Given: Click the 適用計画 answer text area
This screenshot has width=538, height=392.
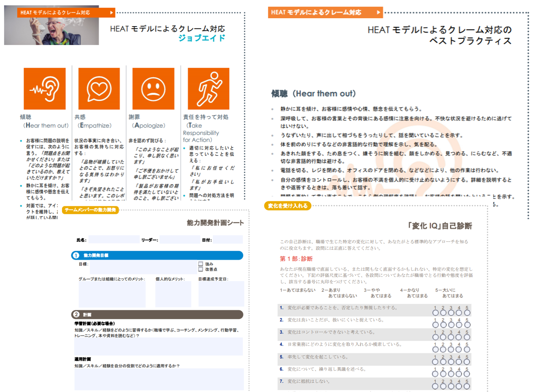Looking at the screenshot, I should [159, 379].
